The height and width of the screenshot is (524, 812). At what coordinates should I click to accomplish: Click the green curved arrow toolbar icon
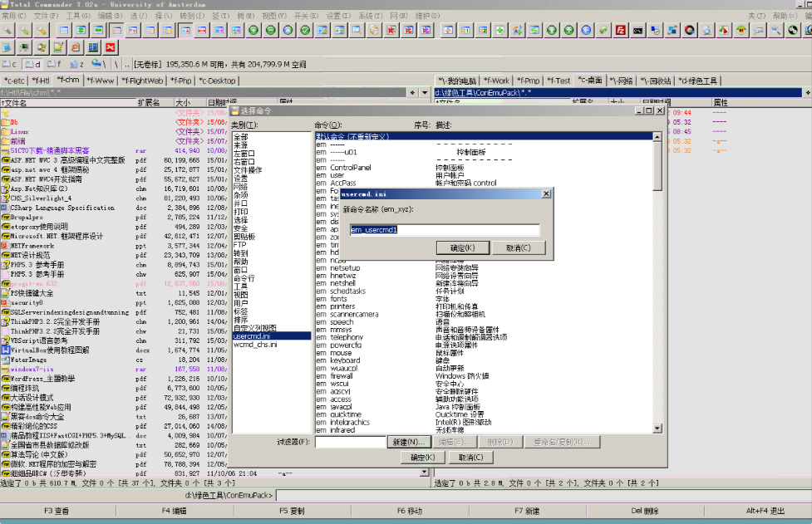click(x=603, y=31)
